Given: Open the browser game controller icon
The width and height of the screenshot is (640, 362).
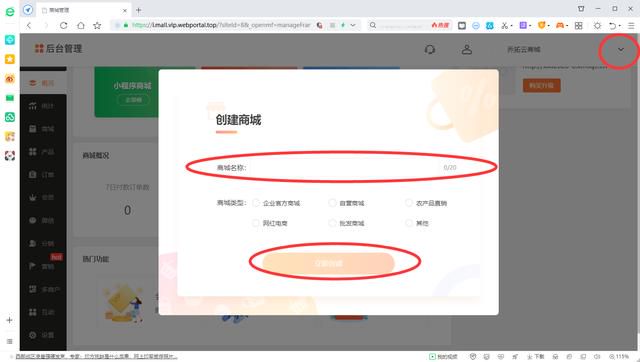Looking at the screenshot, I should (x=560, y=25).
